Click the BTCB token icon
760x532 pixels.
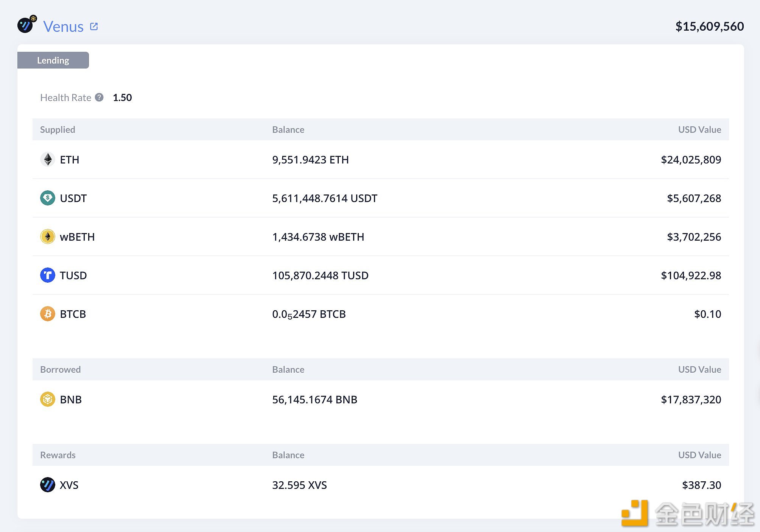[48, 314]
